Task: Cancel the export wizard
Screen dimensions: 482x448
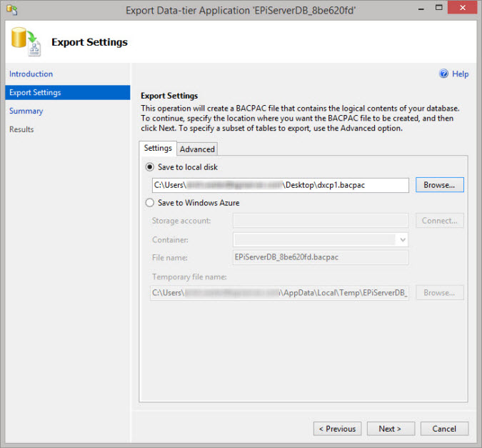Action: (444, 429)
